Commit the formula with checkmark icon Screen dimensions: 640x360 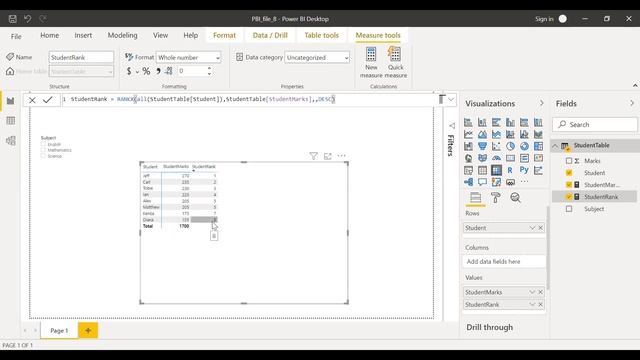coord(48,100)
